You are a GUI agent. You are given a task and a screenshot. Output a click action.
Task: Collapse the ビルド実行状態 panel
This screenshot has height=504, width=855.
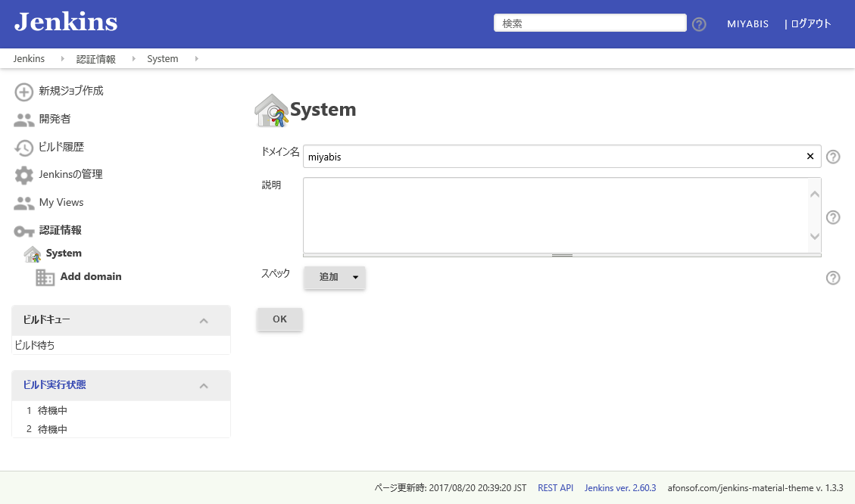(x=204, y=386)
